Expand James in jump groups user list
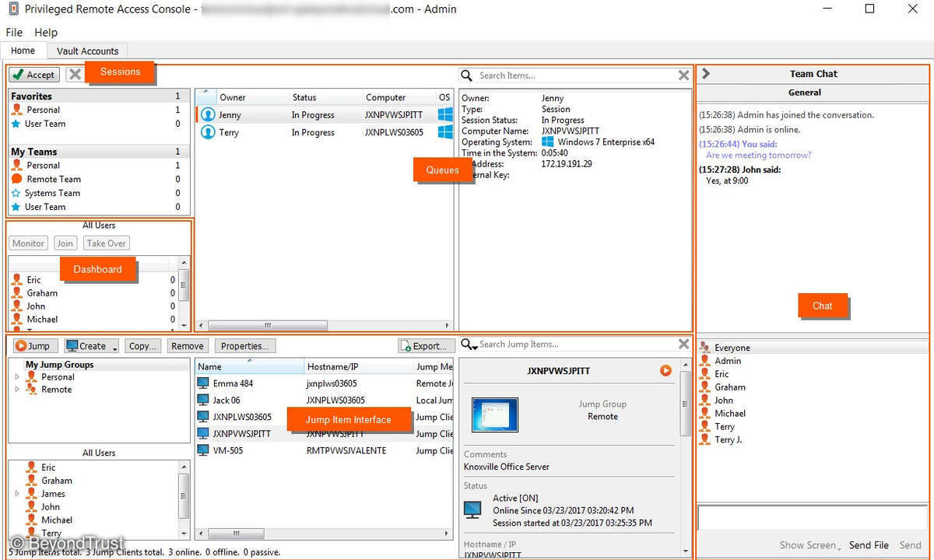Viewport: 934px width, 560px height. [17, 494]
